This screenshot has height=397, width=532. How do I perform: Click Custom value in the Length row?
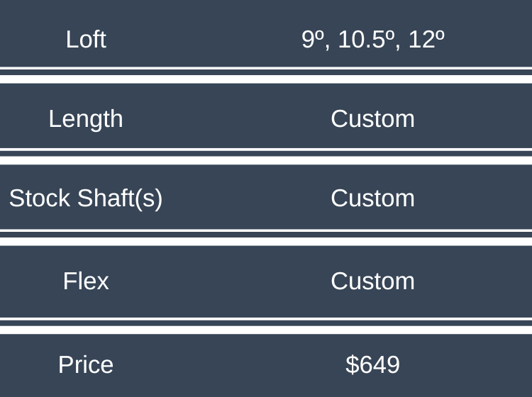pos(372,118)
